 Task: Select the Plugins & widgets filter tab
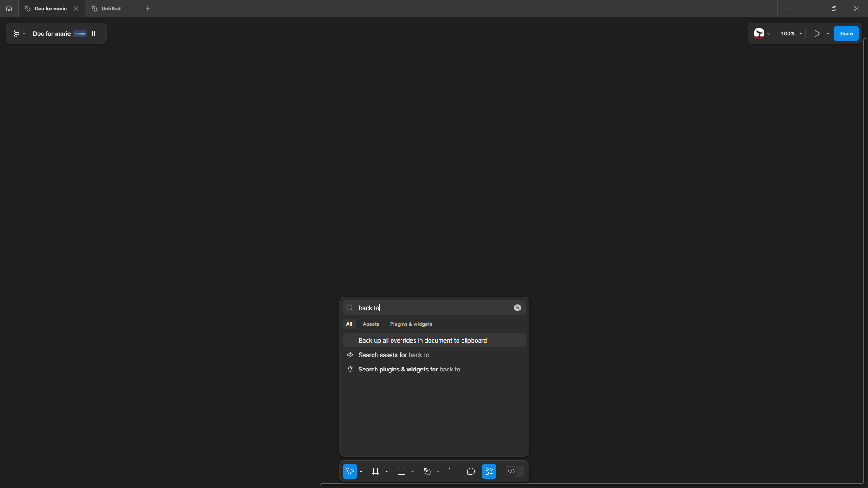point(411,324)
